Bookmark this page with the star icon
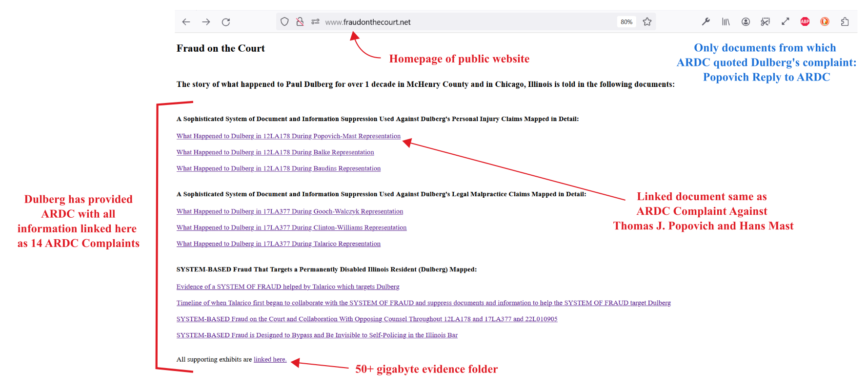The width and height of the screenshot is (868, 392). (x=647, y=22)
